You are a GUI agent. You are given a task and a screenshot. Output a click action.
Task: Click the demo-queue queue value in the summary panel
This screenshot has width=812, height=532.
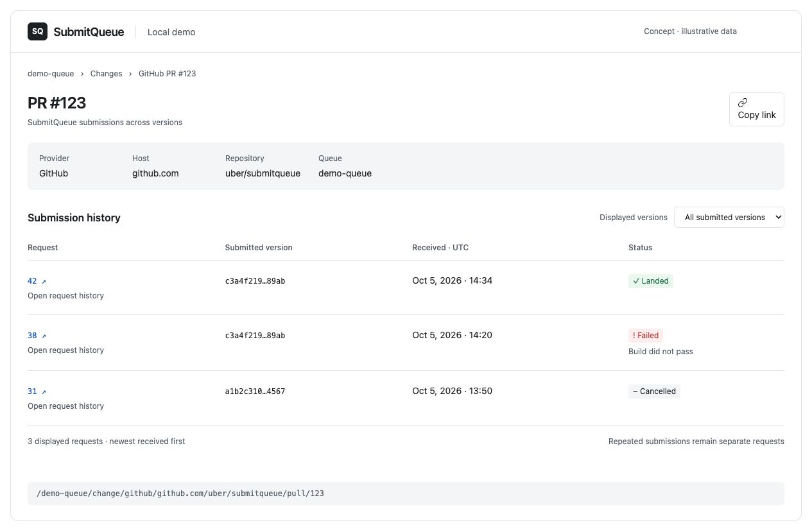tap(345, 173)
